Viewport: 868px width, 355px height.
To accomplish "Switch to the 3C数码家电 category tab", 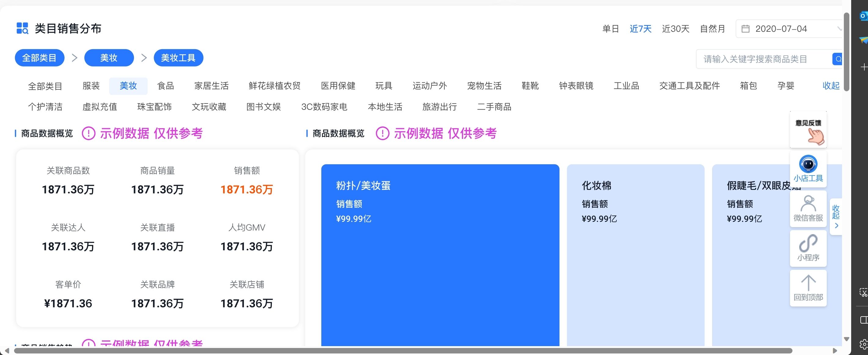I will pos(324,107).
